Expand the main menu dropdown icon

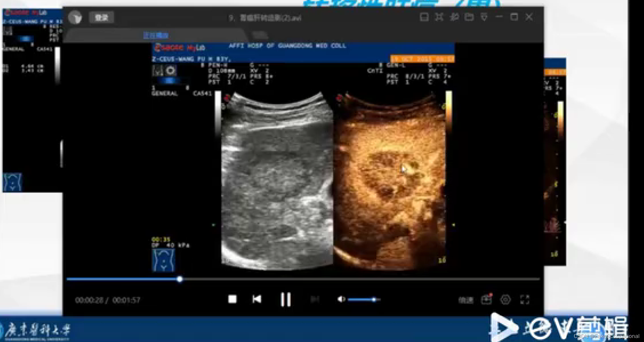pyautogui.click(x=484, y=17)
